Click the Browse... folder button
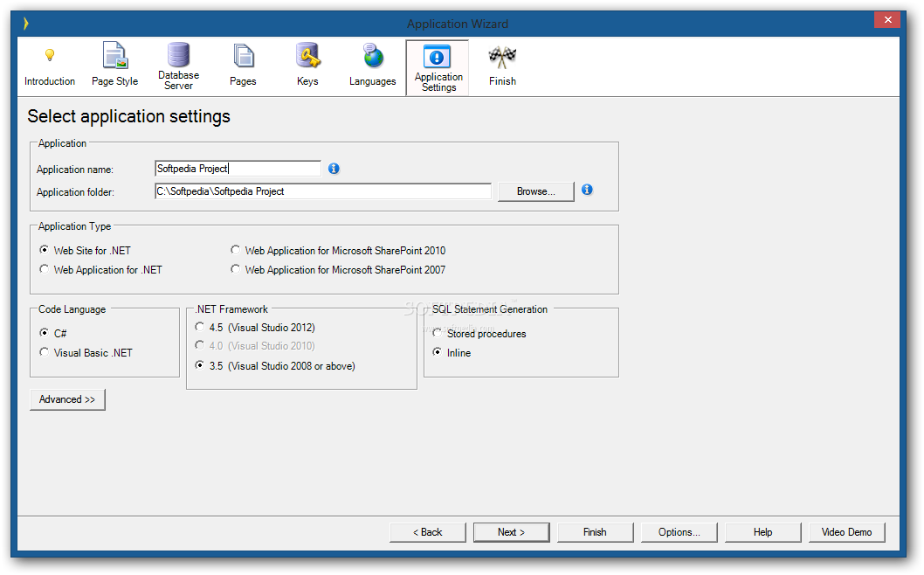The height and width of the screenshot is (575, 924). (x=535, y=191)
